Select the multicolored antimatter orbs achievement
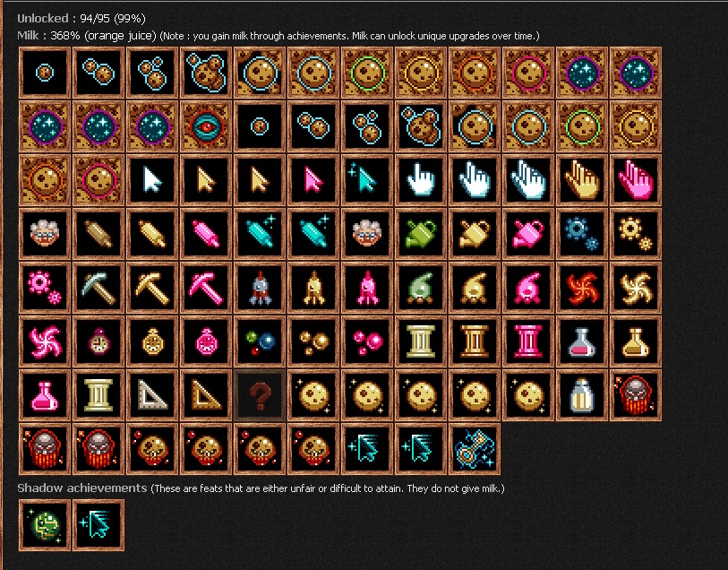728x570 pixels. (260, 341)
